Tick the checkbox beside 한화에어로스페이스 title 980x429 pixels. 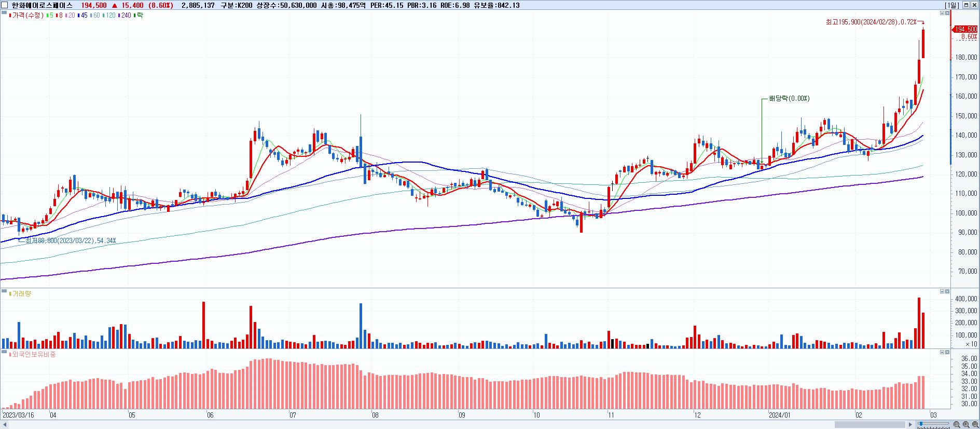[5, 5]
